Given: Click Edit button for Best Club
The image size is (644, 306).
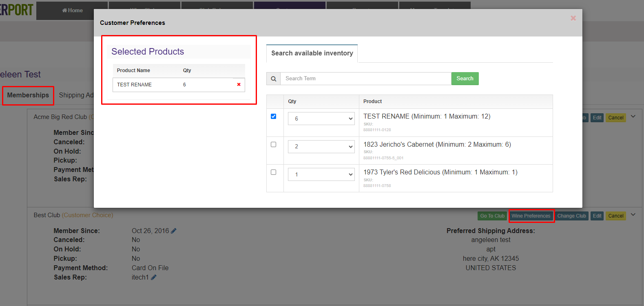Looking at the screenshot, I should point(597,216).
